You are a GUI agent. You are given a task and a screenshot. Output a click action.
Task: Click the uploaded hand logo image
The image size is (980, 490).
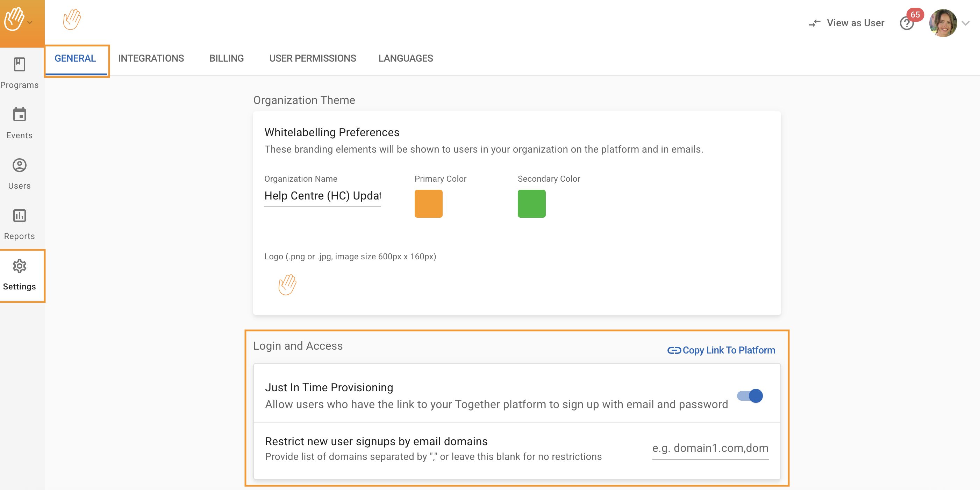(287, 285)
